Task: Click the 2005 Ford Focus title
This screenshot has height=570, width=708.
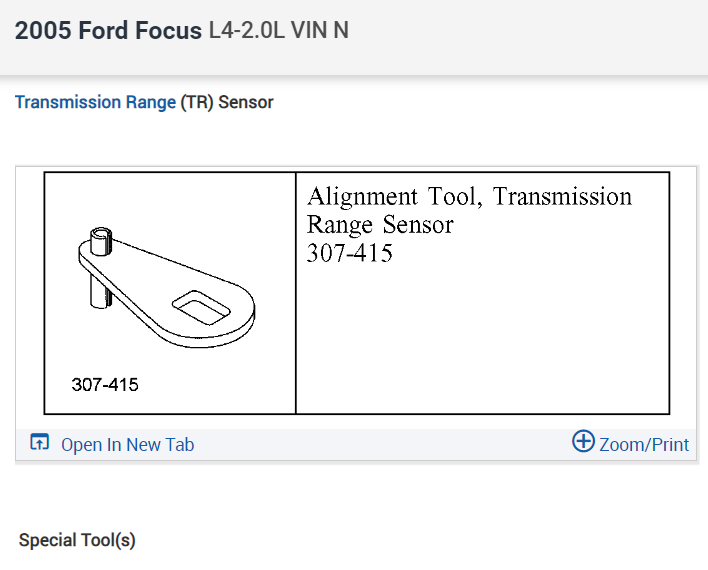Action: 108,31
